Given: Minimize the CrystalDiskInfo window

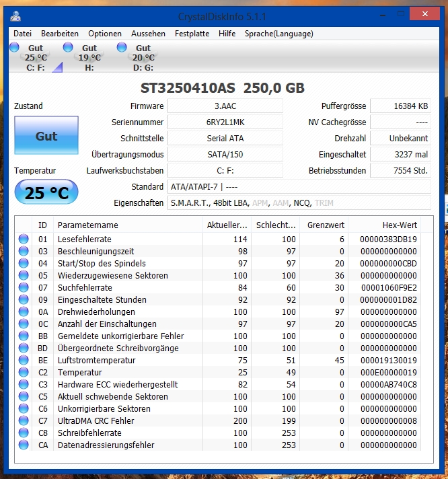Looking at the screenshot, I should [383, 14].
